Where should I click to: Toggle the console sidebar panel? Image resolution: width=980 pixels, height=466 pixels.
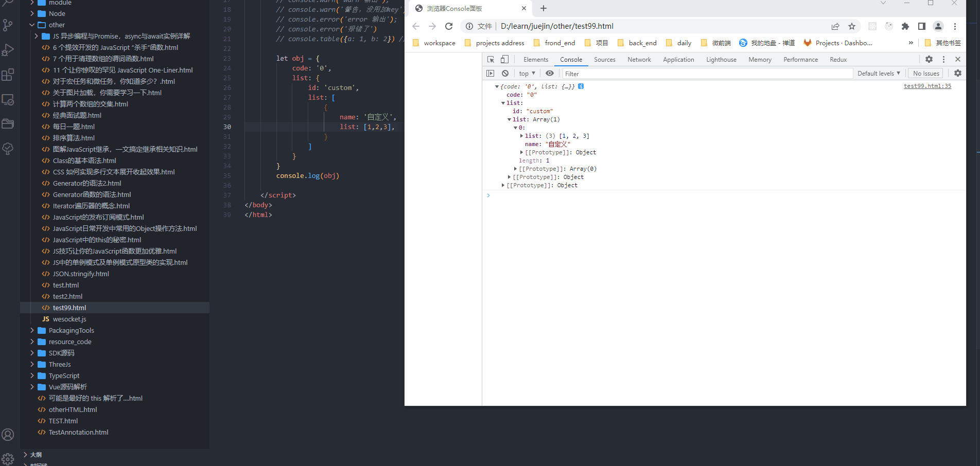(491, 73)
